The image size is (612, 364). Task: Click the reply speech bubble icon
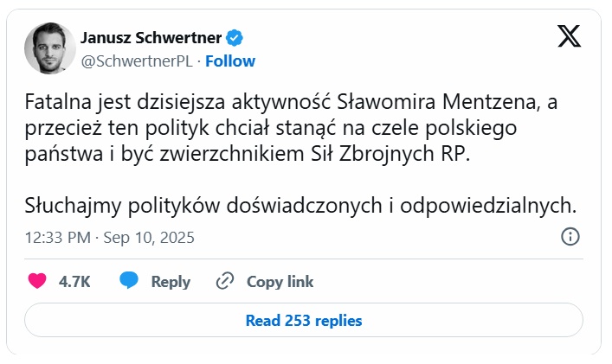129,281
